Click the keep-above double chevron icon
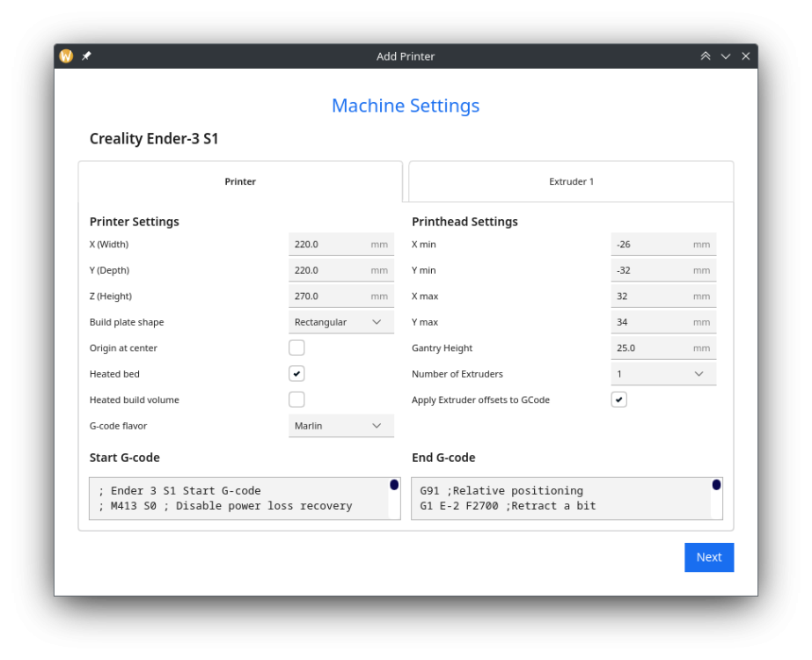The width and height of the screenshot is (812, 660). tap(706, 56)
